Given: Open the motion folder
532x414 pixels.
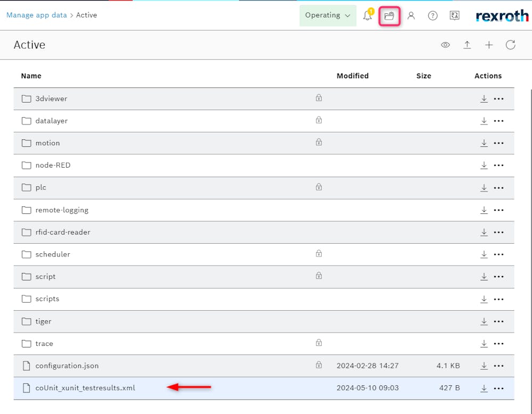Looking at the screenshot, I should click(x=47, y=143).
